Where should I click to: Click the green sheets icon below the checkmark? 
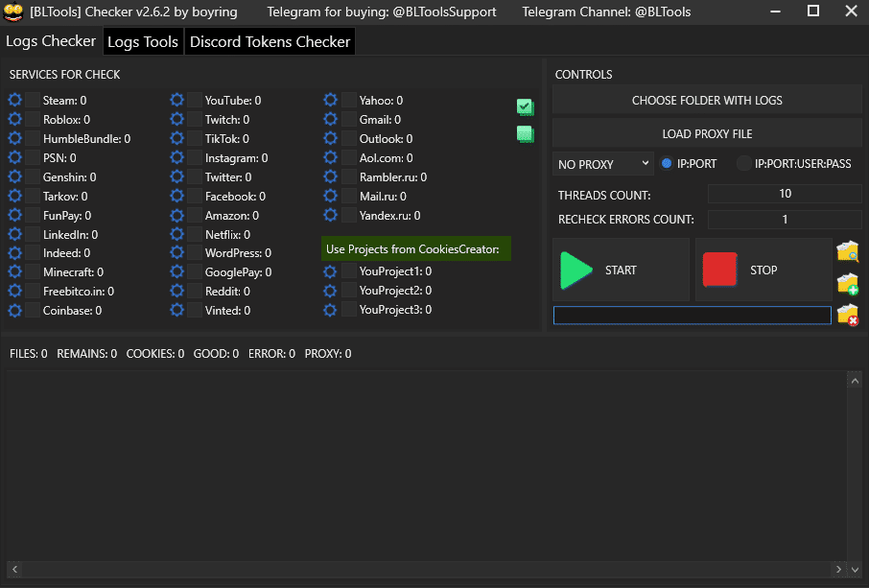tap(525, 134)
